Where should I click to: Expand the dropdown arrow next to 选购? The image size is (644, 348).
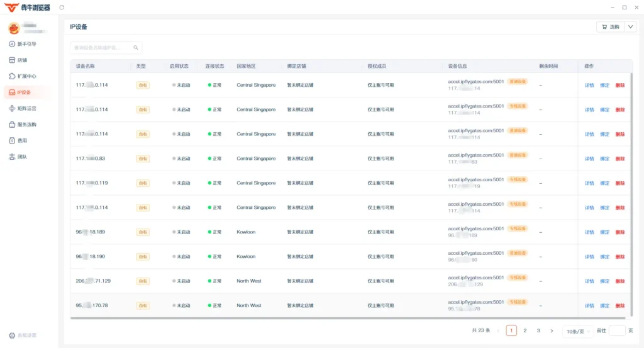[630, 26]
